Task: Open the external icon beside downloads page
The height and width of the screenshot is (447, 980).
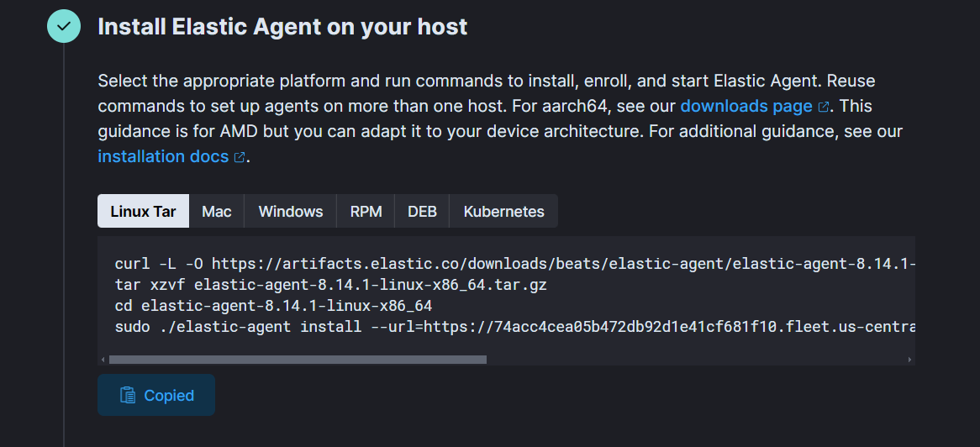Action: (x=824, y=107)
